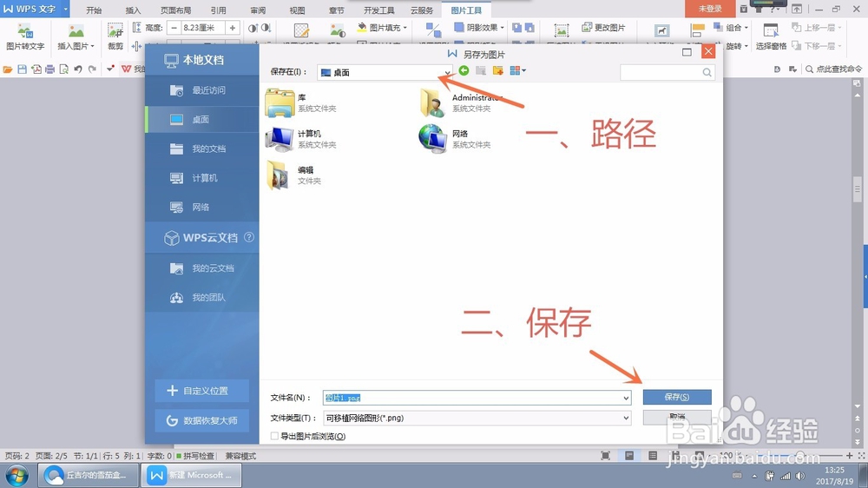The height and width of the screenshot is (488, 868).
Task: Click the green back arrow in dialog
Action: (464, 71)
